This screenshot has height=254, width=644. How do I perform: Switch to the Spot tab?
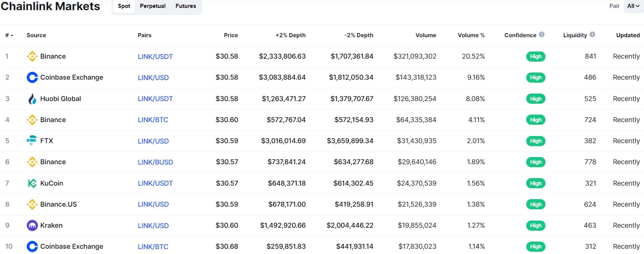coord(124,6)
